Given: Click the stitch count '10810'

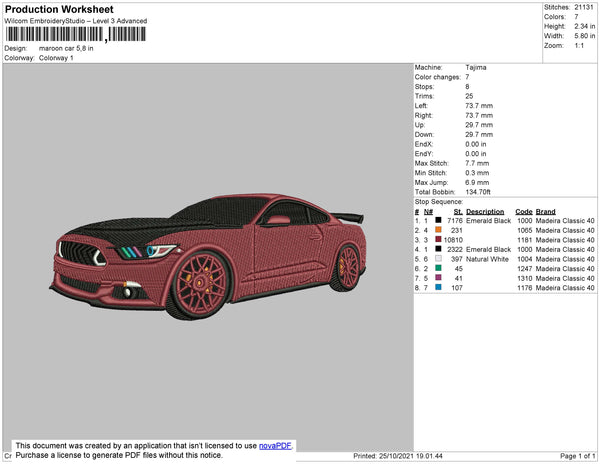Looking at the screenshot, I should coord(453,240).
